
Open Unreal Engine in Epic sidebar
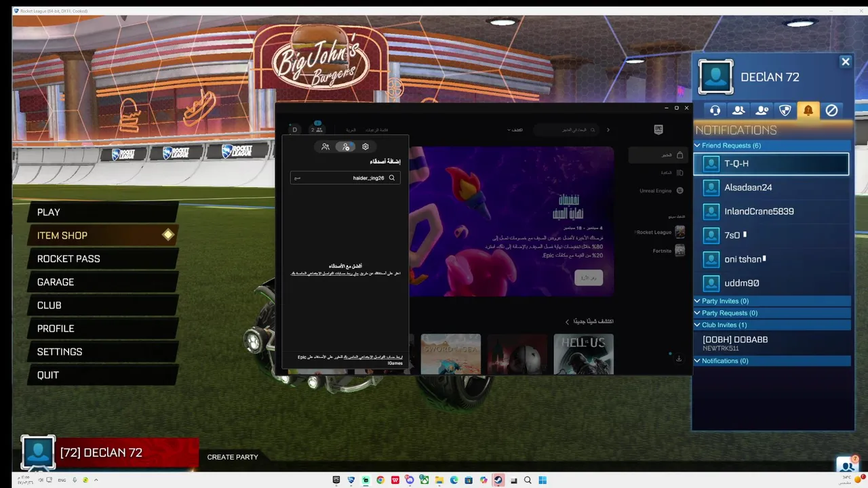(661, 191)
